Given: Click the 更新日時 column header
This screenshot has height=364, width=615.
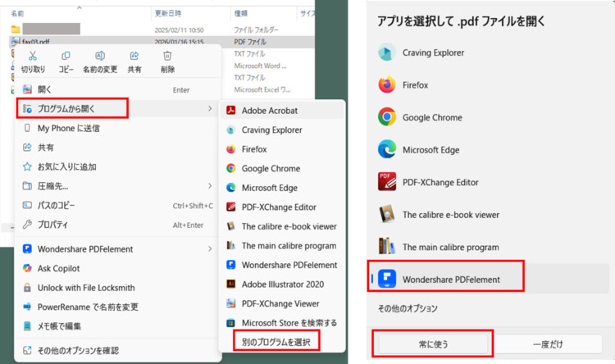Looking at the screenshot, I should click(x=168, y=13).
